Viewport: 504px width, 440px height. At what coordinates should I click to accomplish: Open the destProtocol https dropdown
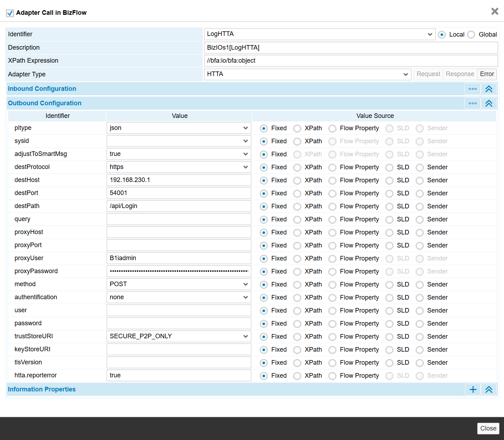tap(179, 167)
